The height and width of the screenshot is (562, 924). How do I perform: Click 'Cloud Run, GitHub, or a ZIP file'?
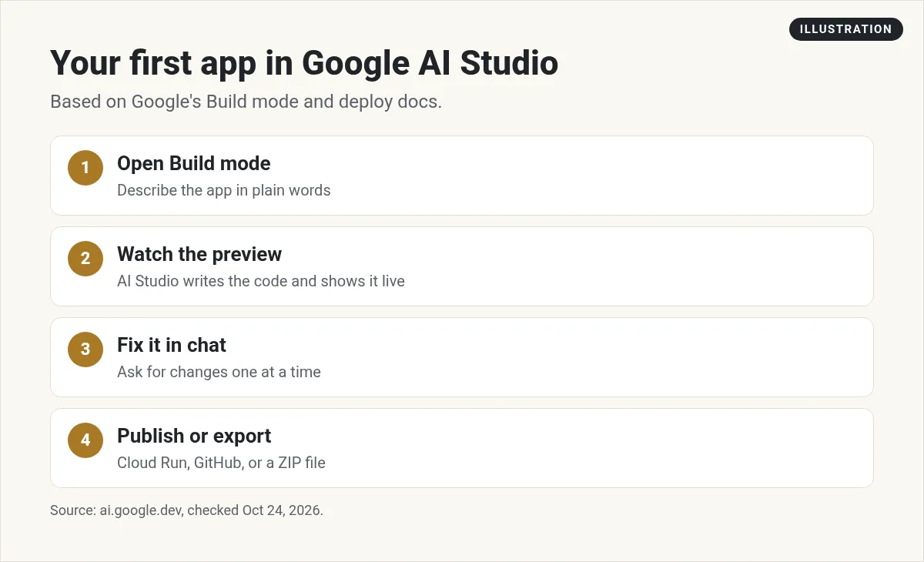(221, 463)
